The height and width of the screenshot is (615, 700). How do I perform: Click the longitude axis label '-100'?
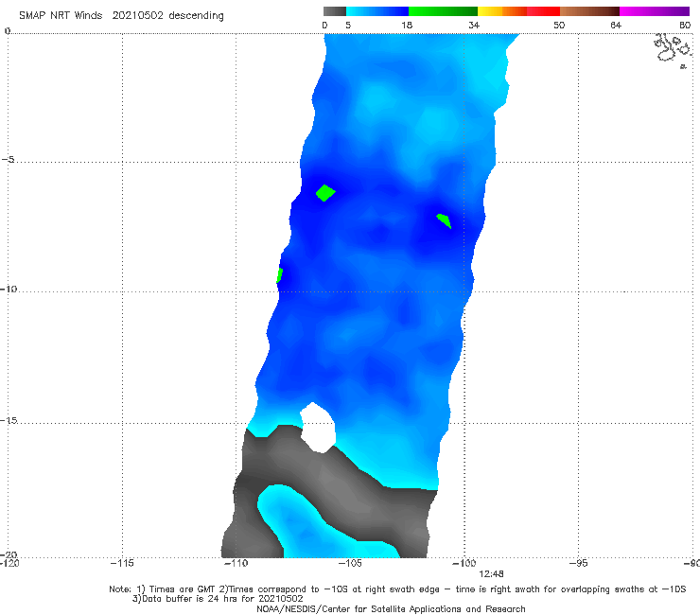[x=464, y=563]
